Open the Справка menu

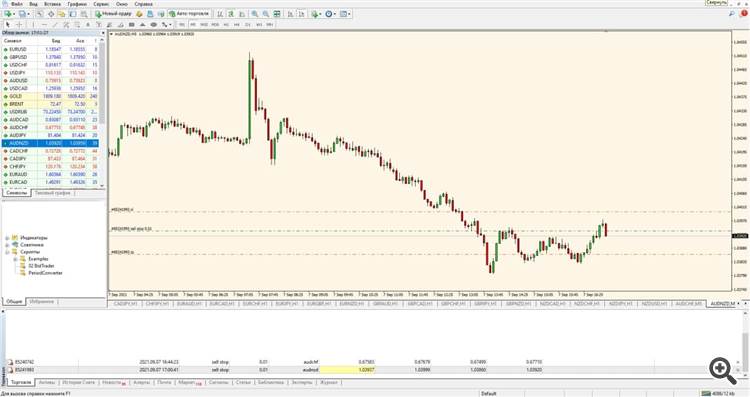143,4
